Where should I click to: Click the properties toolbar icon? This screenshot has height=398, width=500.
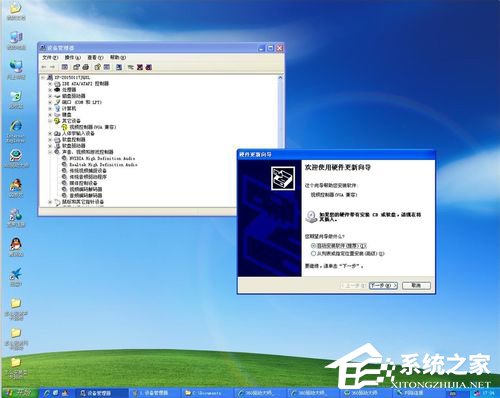(x=97, y=67)
